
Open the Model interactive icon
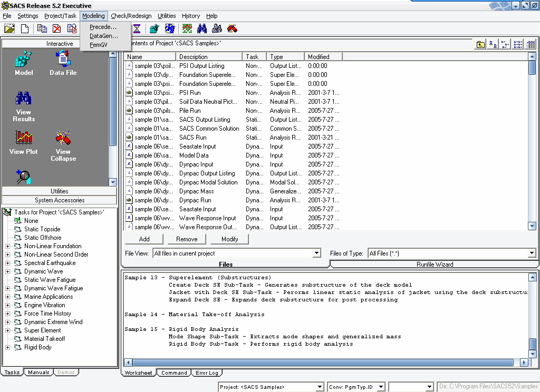24,63
